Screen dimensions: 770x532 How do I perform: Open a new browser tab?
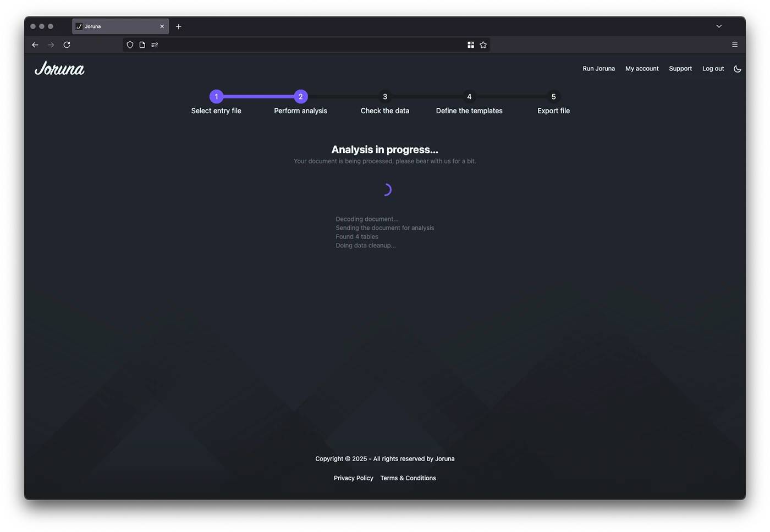(179, 26)
